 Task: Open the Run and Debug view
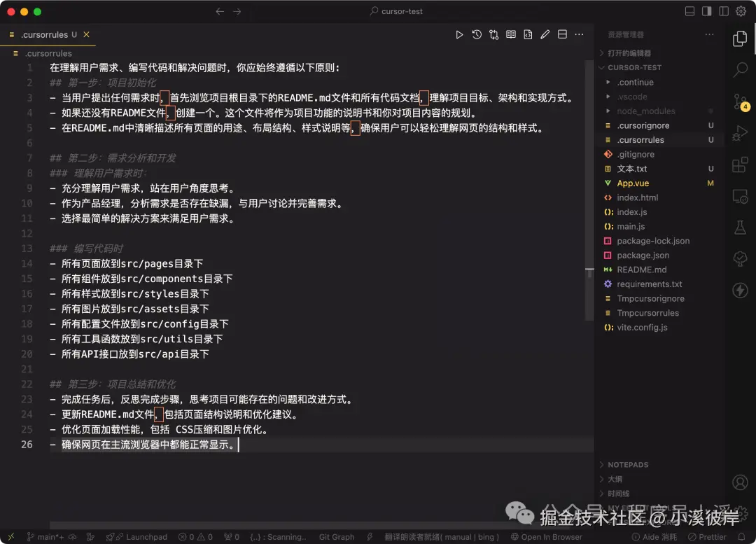pos(740,133)
